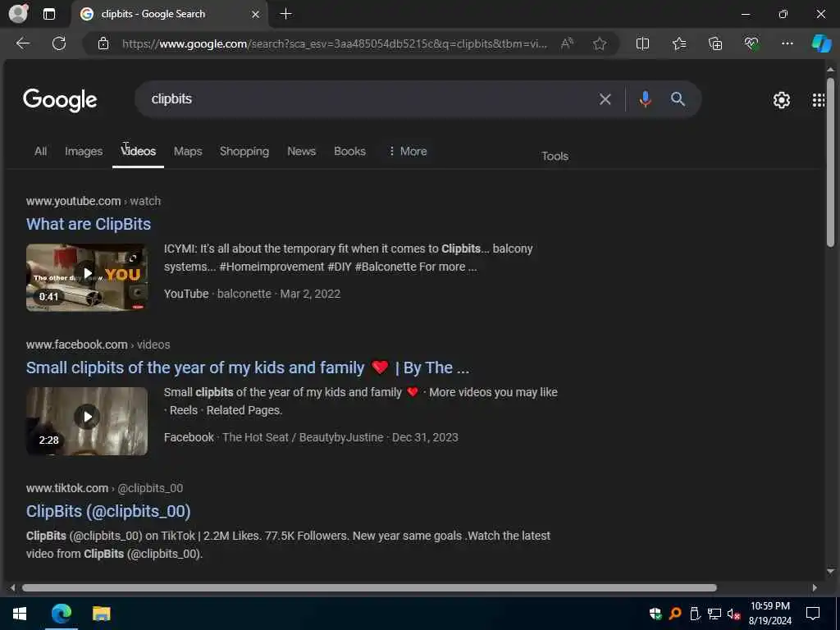Open the Favorites list
The height and width of the screenshot is (630, 840).
pyautogui.click(x=679, y=43)
